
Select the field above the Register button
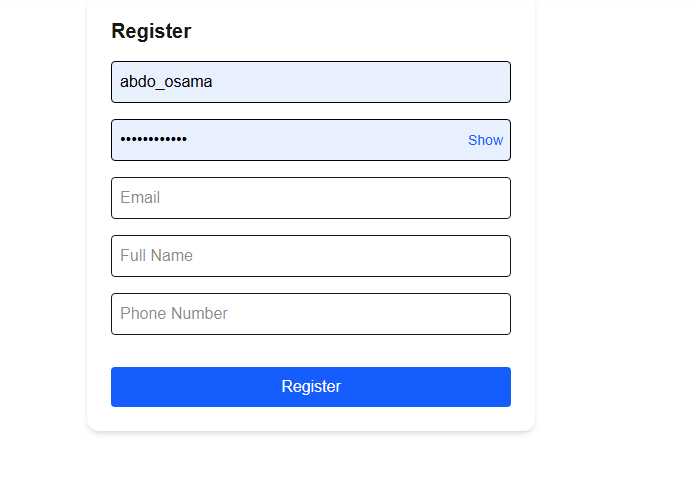tap(311, 314)
